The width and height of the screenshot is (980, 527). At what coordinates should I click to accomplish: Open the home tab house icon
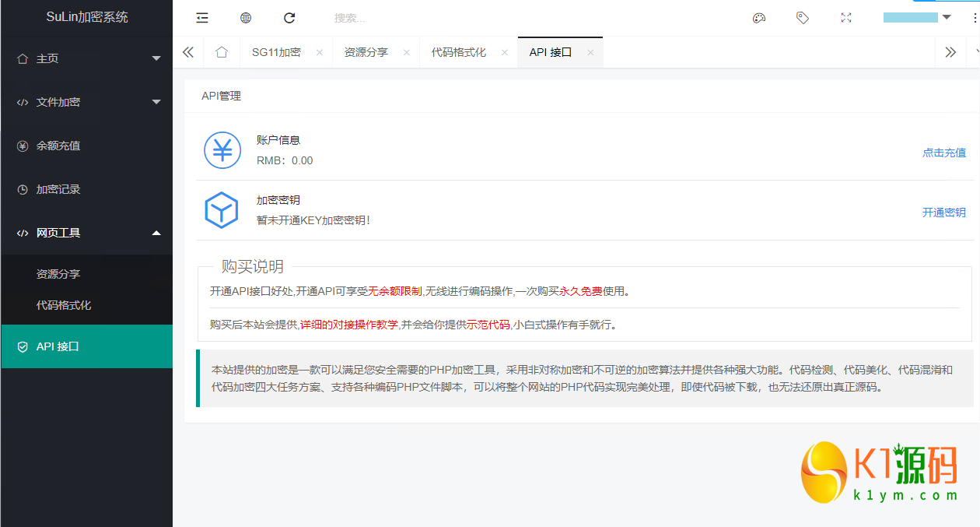tap(222, 51)
